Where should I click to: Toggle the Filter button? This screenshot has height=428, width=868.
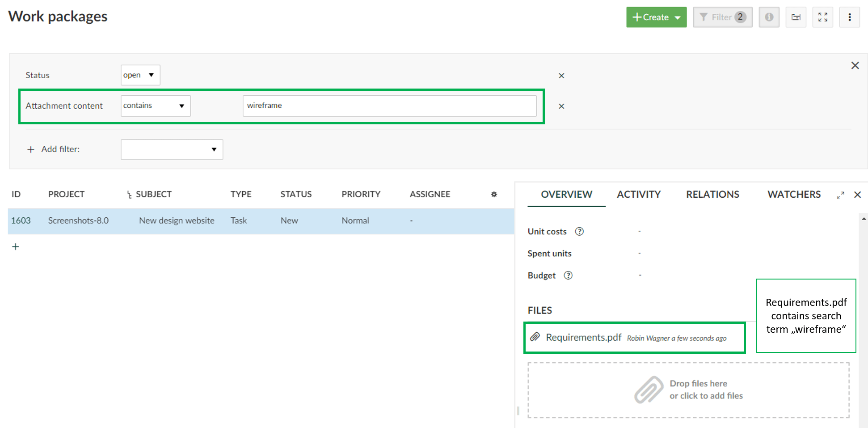pyautogui.click(x=722, y=17)
